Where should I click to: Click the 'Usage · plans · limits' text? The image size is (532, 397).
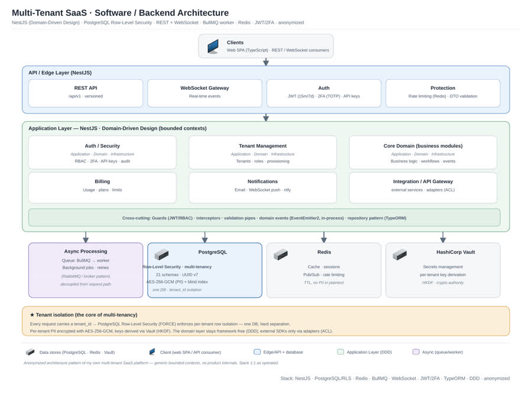(102, 190)
